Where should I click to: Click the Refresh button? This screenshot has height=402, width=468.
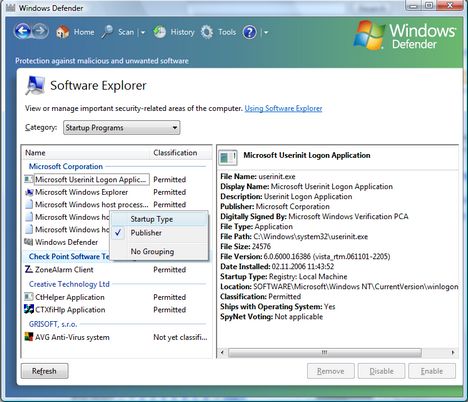[x=45, y=371]
